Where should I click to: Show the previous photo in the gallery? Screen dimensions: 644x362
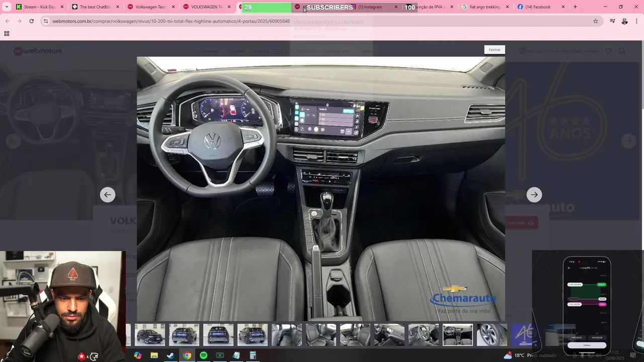click(x=107, y=195)
